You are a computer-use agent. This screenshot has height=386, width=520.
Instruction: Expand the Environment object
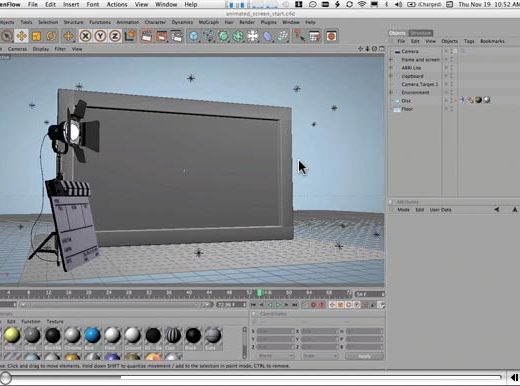point(391,92)
